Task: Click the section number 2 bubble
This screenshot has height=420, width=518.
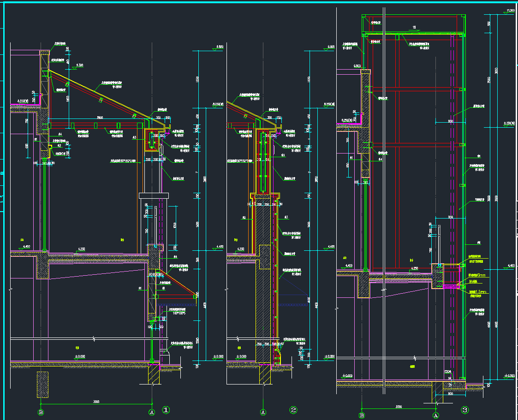Action: tap(293, 409)
